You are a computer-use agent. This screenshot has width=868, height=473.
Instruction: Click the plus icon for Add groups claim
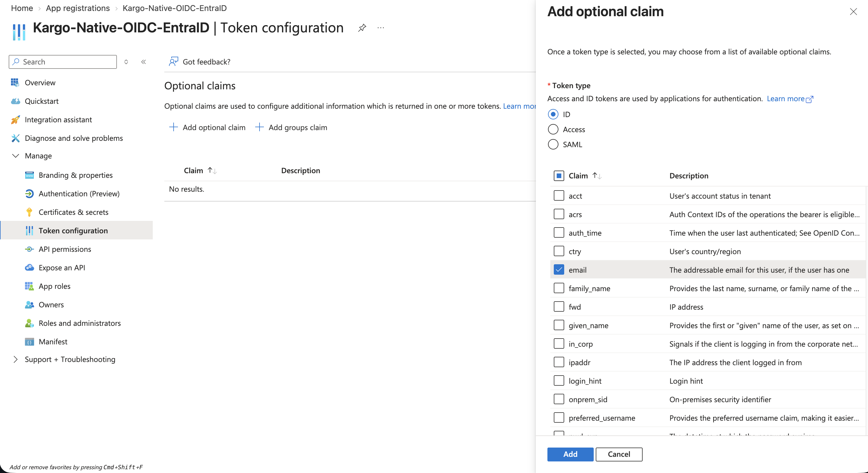[x=259, y=127]
